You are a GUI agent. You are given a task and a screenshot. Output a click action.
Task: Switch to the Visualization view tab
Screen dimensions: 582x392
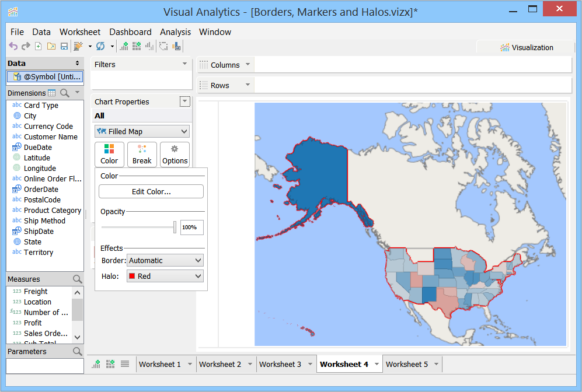click(x=527, y=47)
